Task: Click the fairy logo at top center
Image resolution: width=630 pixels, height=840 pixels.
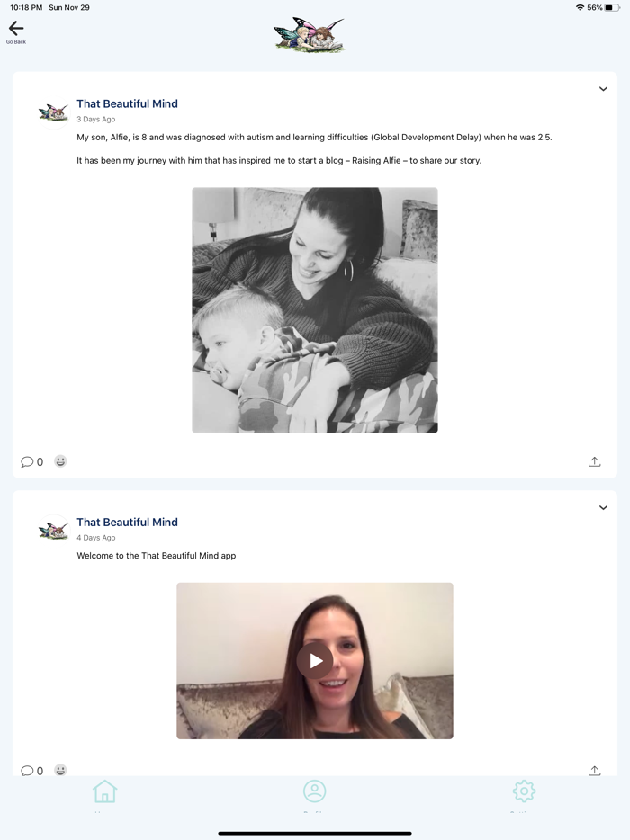Action: coord(310,35)
